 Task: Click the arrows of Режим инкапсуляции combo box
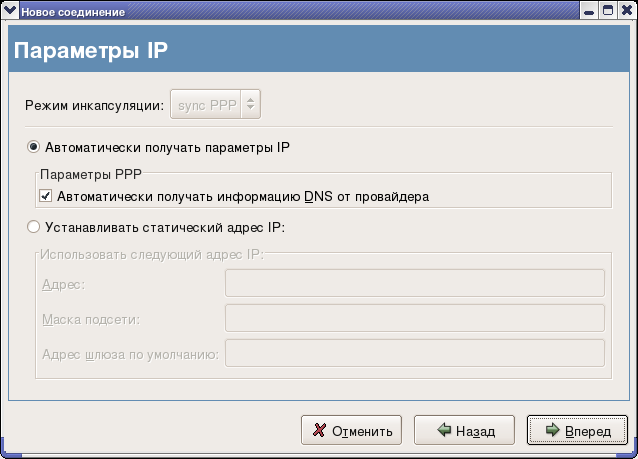pos(251,105)
